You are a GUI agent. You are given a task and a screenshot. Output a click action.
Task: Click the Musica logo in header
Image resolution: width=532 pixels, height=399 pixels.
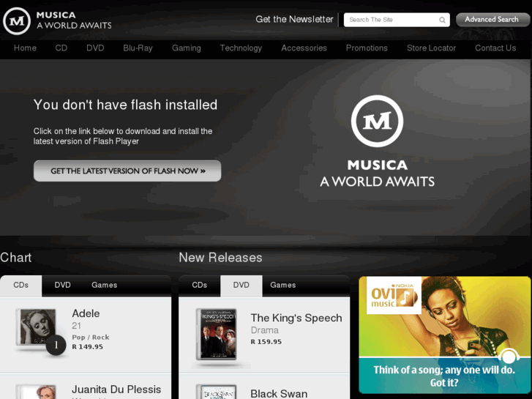pos(57,20)
